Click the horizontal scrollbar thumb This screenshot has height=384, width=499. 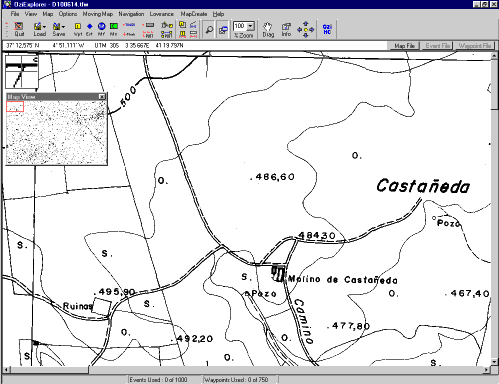coord(49,370)
